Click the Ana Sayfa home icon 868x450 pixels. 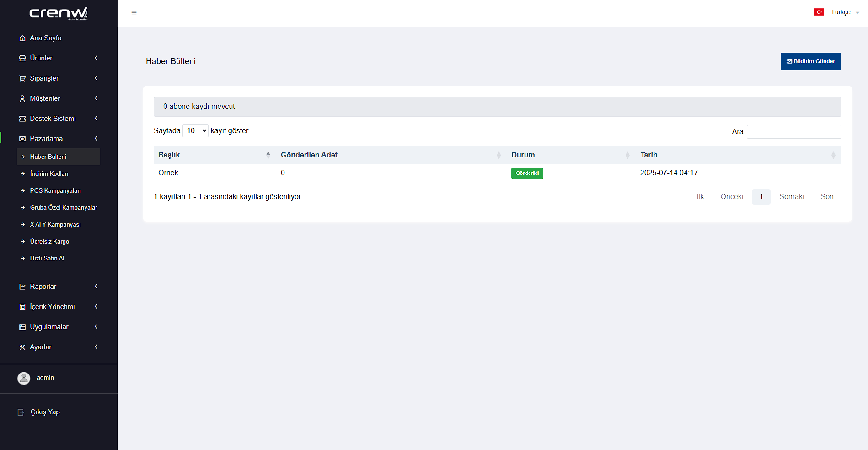pos(22,38)
